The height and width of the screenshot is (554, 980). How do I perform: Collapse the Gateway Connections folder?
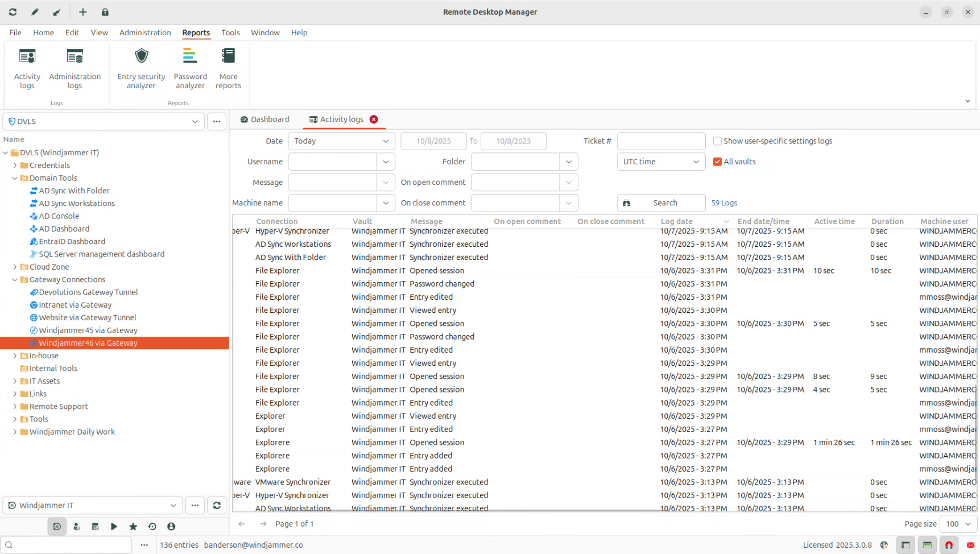15,280
